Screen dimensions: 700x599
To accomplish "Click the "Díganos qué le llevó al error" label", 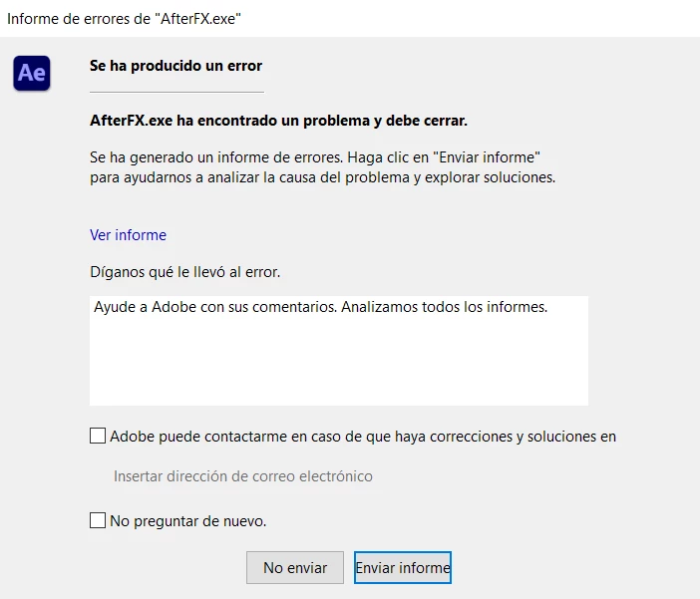I will point(184,272).
